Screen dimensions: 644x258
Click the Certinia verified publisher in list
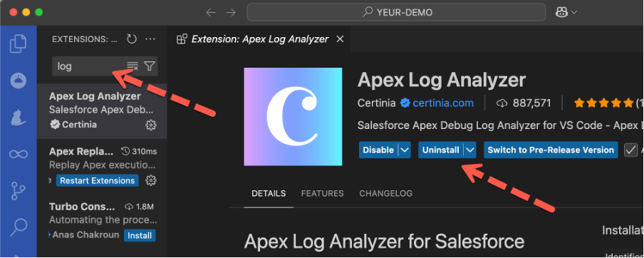tap(73, 125)
